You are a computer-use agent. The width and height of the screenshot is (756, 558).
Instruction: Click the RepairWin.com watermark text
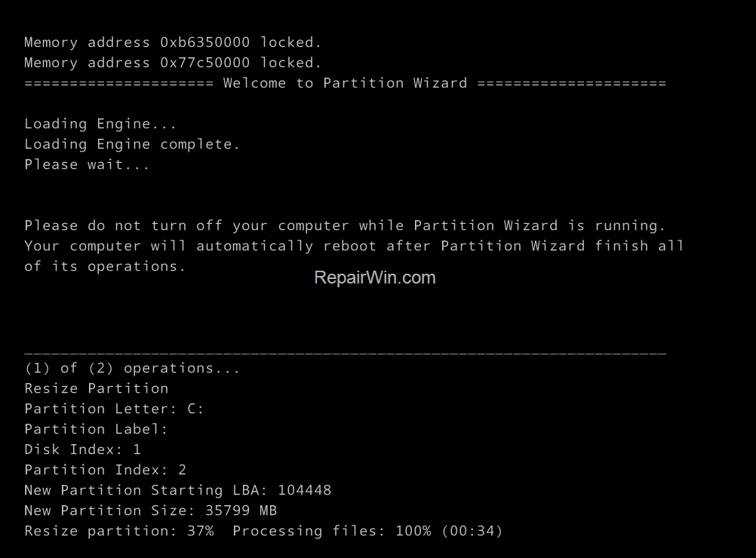point(374,277)
